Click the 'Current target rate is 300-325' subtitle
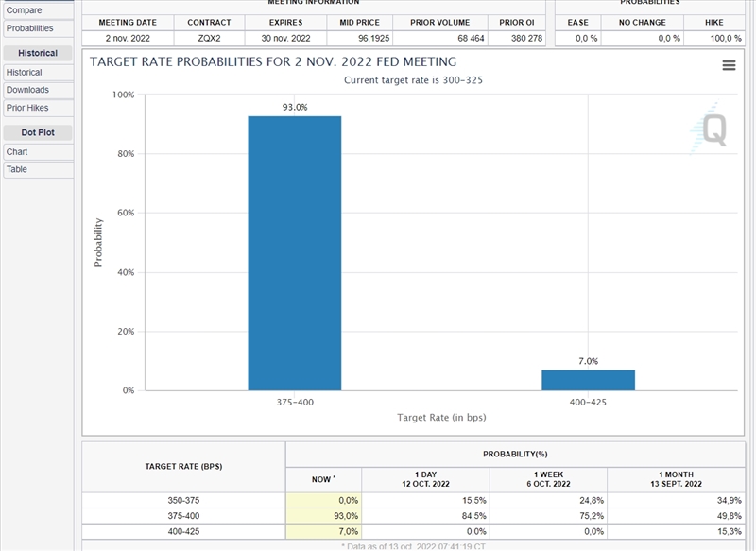The image size is (756, 551). tap(413, 80)
